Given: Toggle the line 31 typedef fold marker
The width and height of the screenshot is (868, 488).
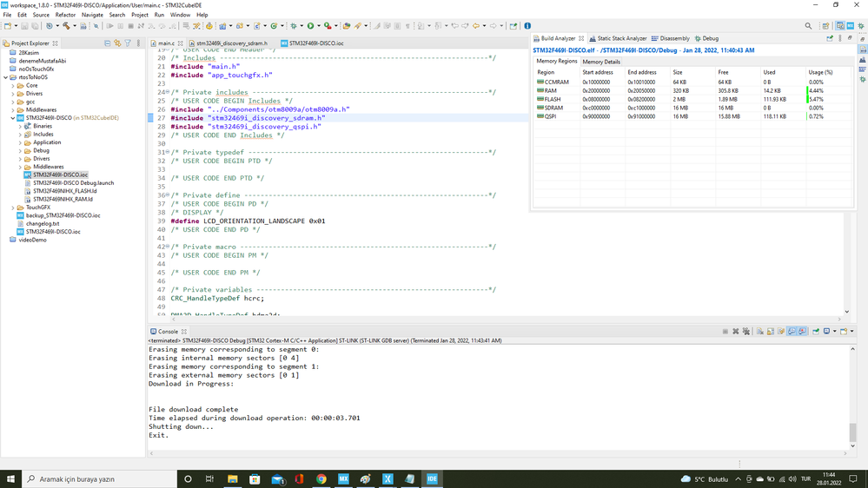Looking at the screenshot, I should pos(166,153).
